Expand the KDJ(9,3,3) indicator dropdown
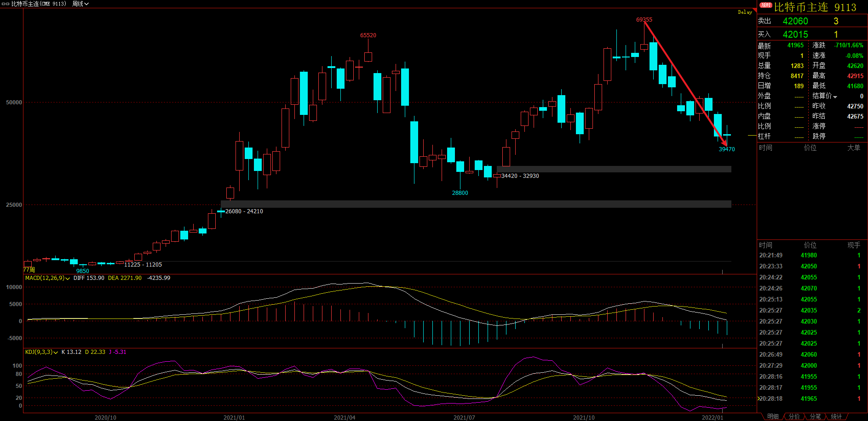Image resolution: width=868 pixels, height=421 pixels. [56, 353]
